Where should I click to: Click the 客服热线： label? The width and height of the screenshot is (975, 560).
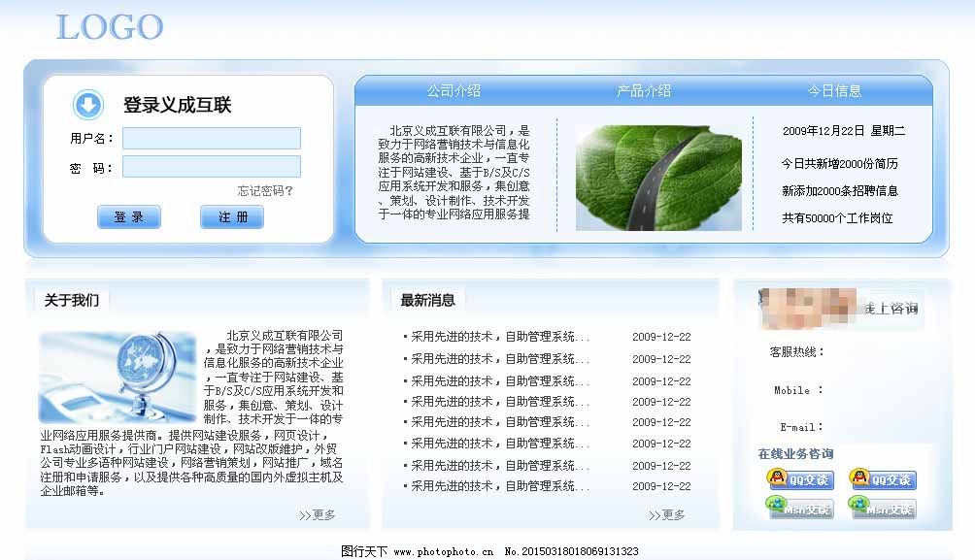pos(796,351)
